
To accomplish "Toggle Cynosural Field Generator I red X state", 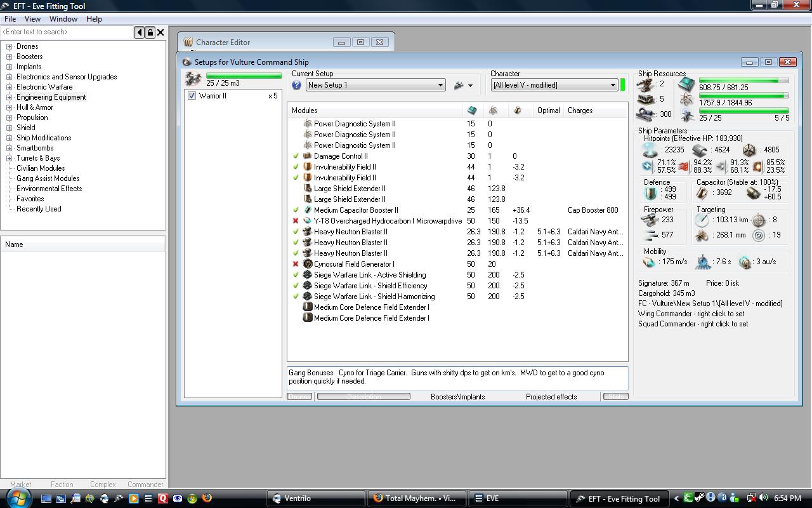I will pos(296,264).
